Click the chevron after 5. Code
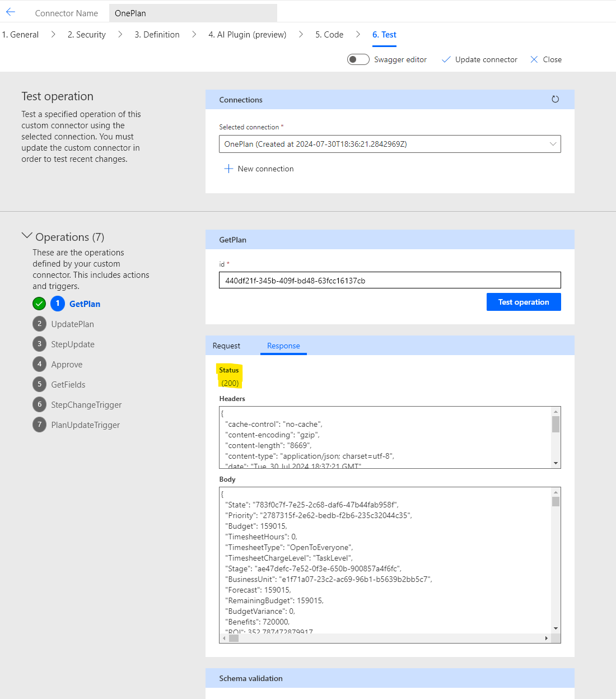616x699 pixels. 358,34
